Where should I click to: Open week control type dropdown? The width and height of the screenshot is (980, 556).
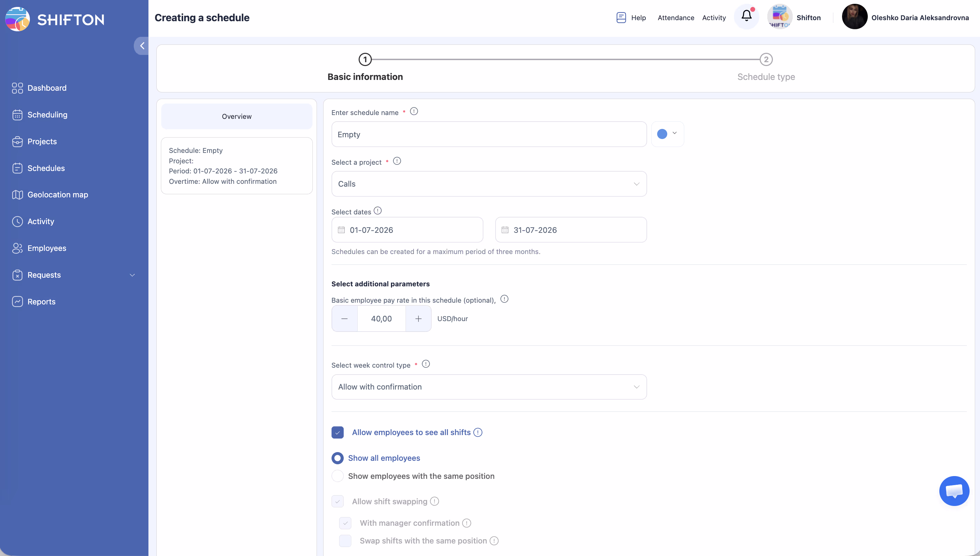click(489, 387)
